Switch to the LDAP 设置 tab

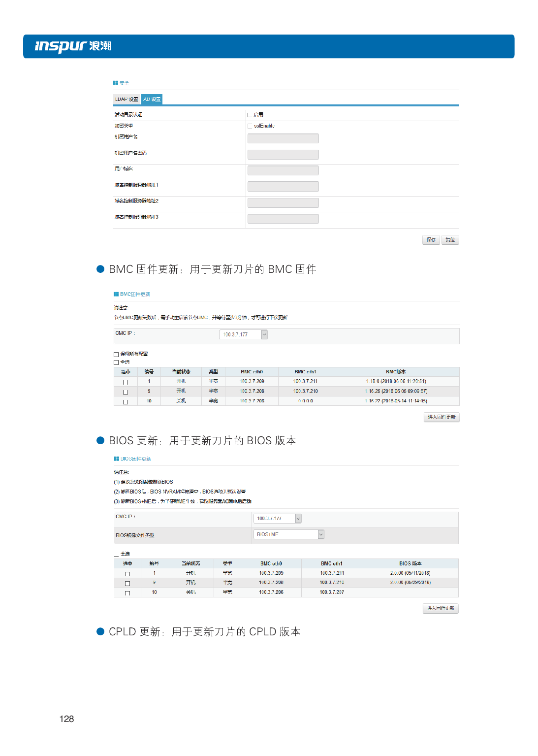[127, 99]
